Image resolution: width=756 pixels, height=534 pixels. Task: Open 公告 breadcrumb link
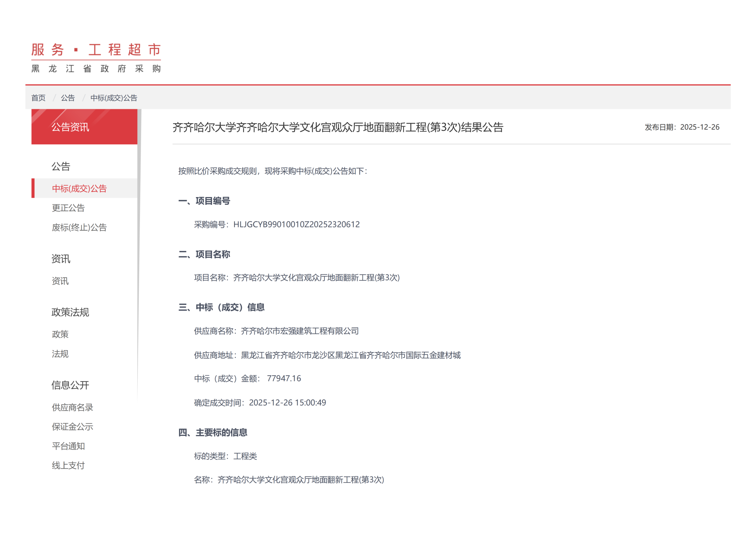(68, 98)
